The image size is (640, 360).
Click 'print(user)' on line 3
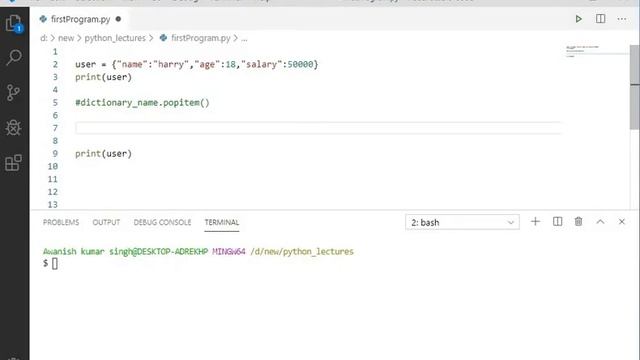[x=103, y=77]
